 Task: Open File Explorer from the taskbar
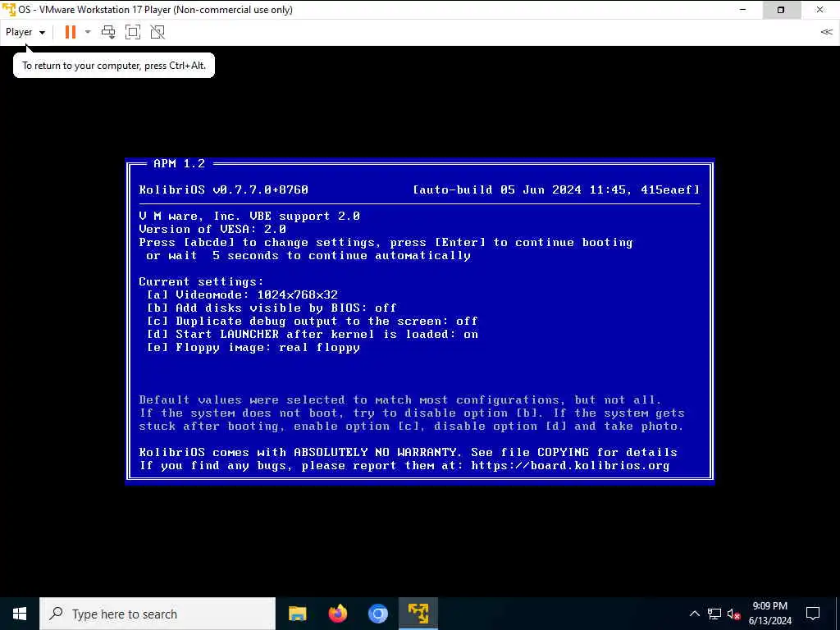click(297, 614)
